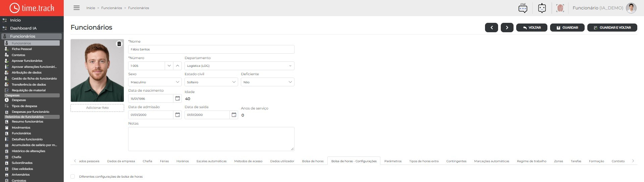Go to previous employee arrow button
644x182 pixels.
click(x=491, y=28)
